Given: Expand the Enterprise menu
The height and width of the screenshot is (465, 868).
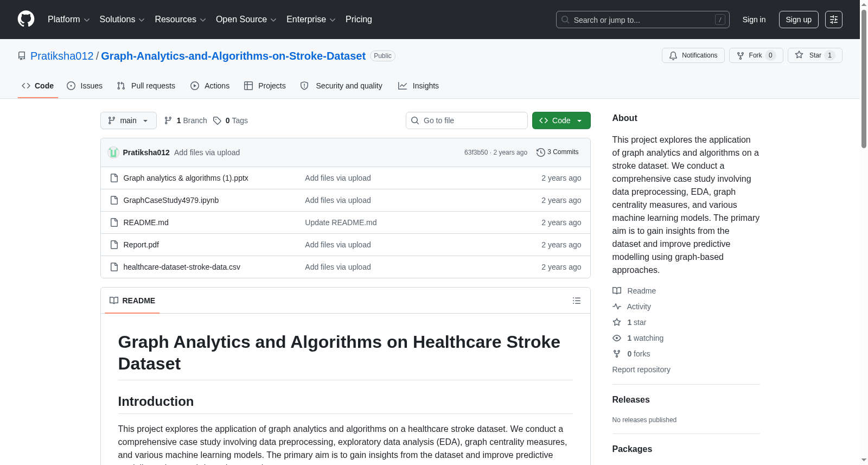Looking at the screenshot, I should [311, 20].
